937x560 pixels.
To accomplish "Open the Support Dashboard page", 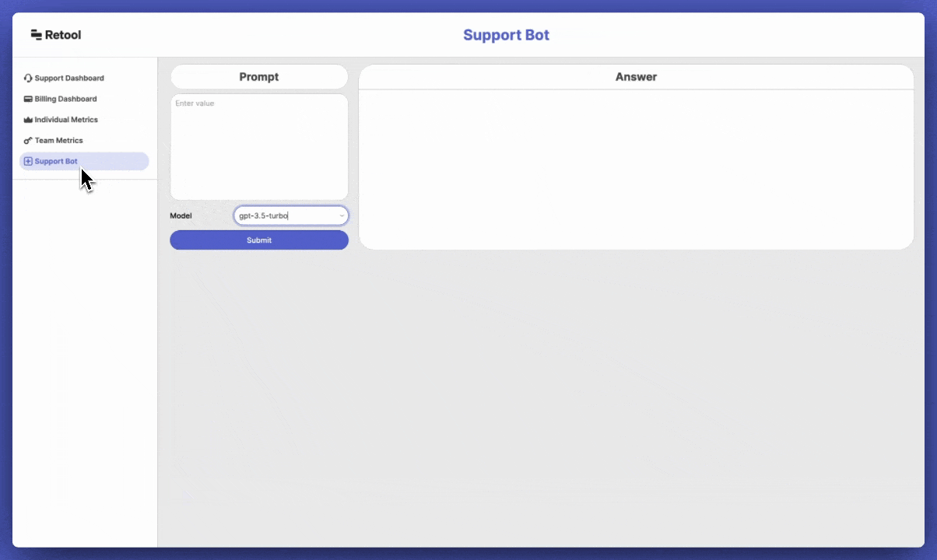I will 69,79.
